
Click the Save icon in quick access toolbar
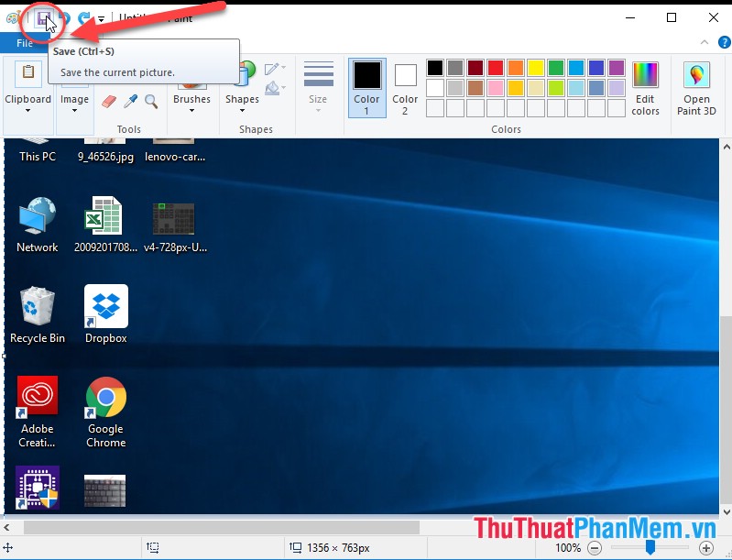point(43,19)
